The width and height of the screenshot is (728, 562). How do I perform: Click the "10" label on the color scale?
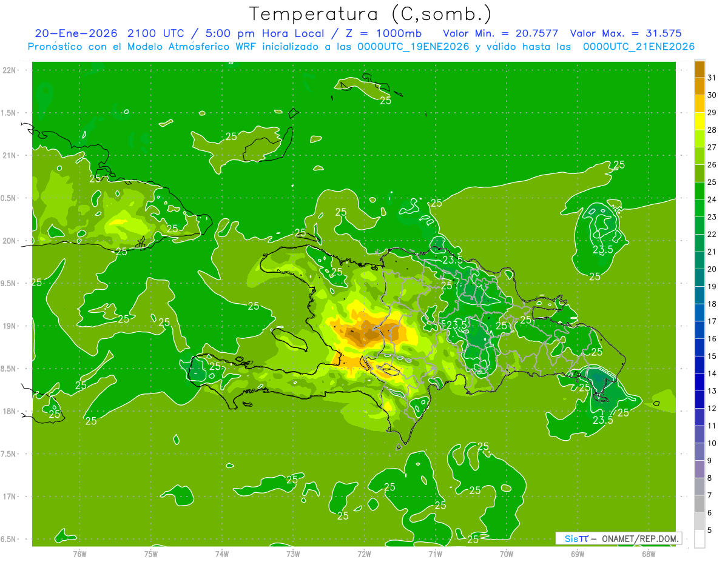point(712,443)
